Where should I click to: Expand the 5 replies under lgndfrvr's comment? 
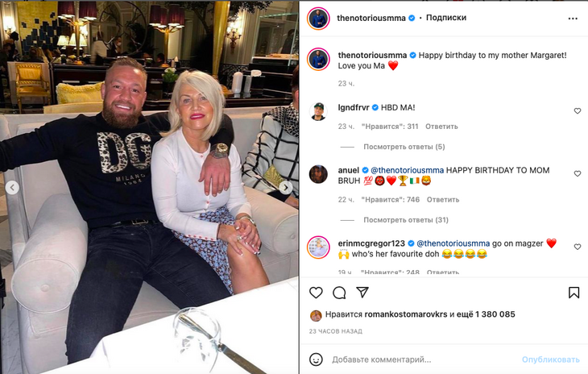coord(404,147)
